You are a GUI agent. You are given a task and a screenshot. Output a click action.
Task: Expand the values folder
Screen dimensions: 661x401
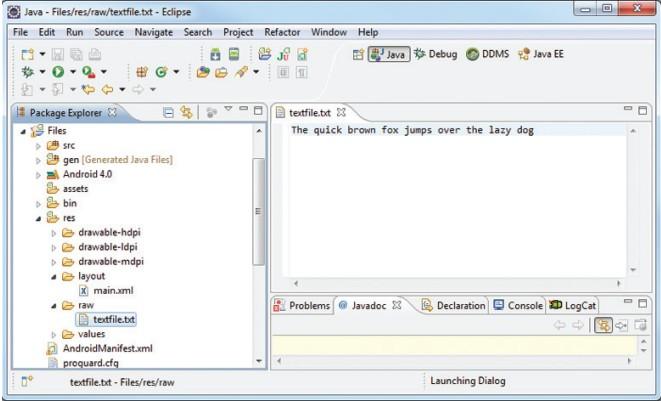pyautogui.click(x=54, y=335)
